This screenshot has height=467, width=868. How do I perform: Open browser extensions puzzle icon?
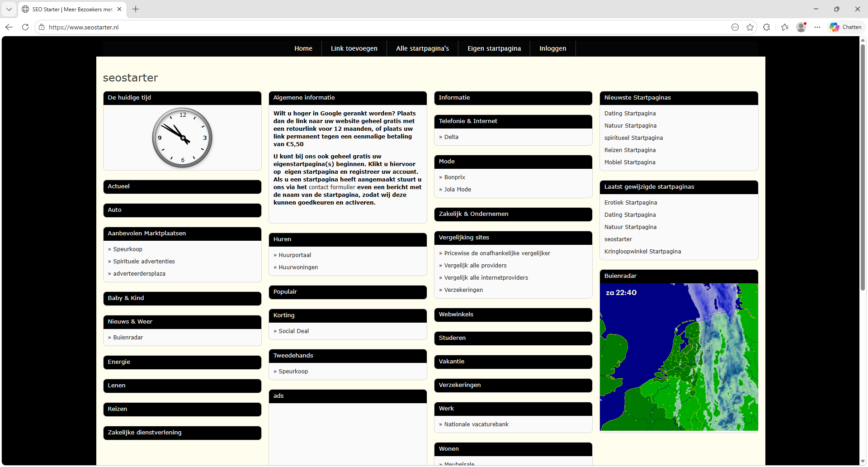click(x=766, y=27)
